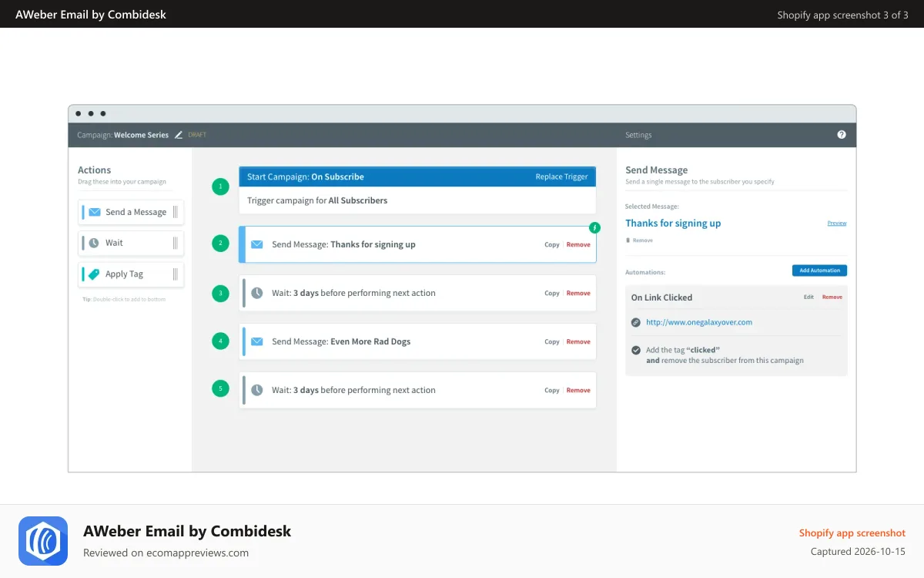Click the AWeber app logo in the footer
This screenshot has height=578, width=924.
coord(43,541)
